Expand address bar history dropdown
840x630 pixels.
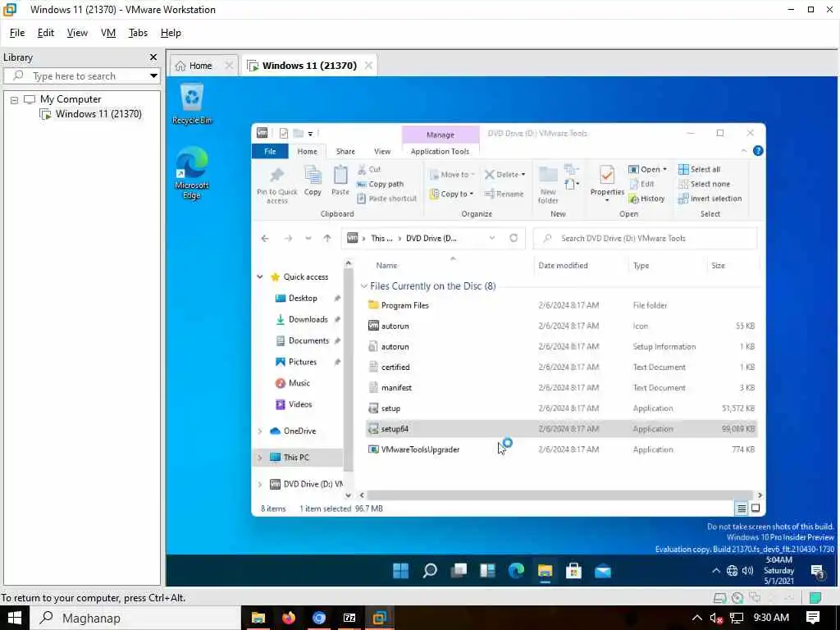coord(492,239)
